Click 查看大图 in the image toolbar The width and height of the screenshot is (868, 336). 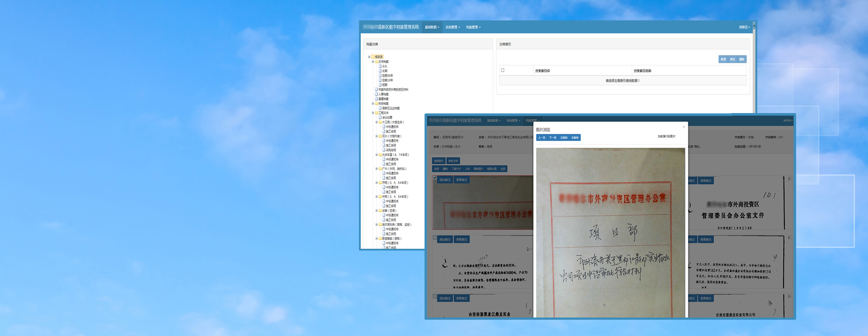coord(492,169)
